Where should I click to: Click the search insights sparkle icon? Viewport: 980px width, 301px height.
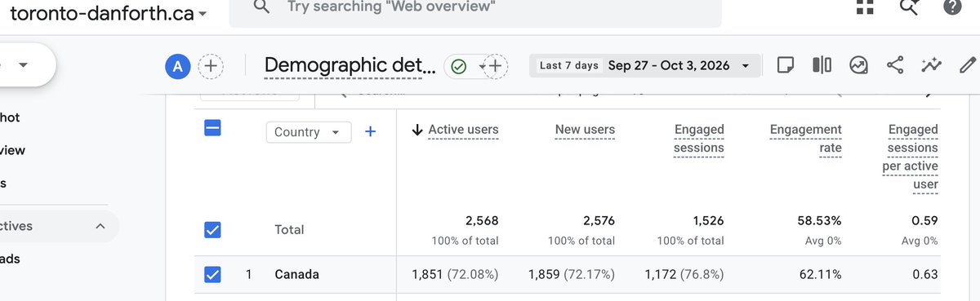(909, 7)
